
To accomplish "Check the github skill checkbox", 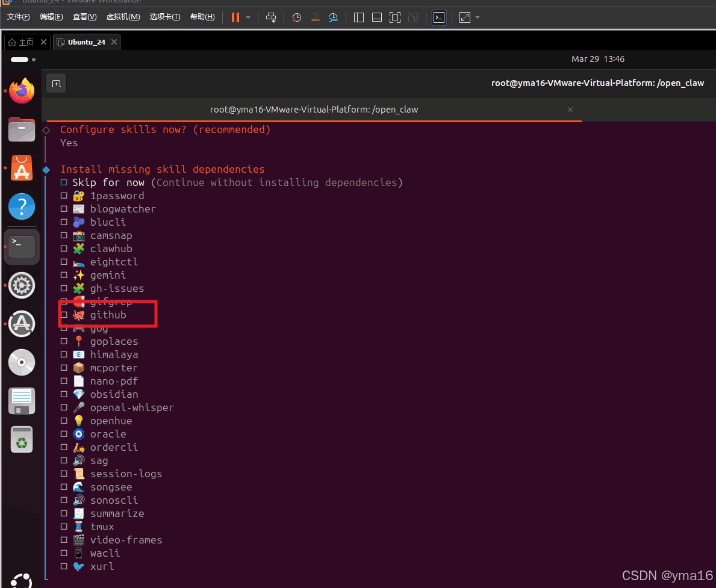I will (x=63, y=315).
